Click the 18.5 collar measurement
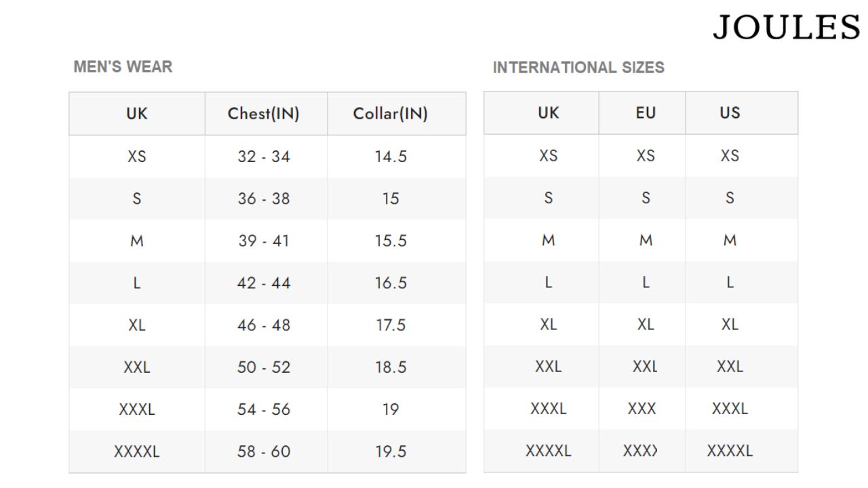 [x=391, y=367]
